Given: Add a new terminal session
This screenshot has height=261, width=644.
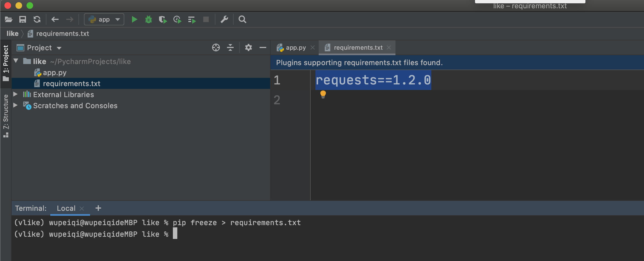Looking at the screenshot, I should pyautogui.click(x=98, y=208).
